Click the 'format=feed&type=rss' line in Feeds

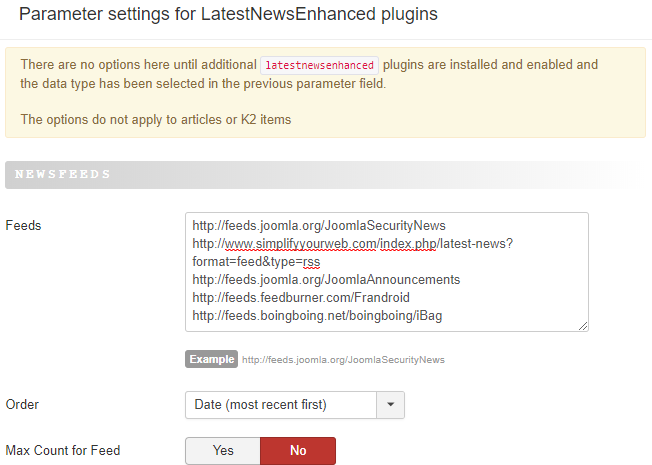tap(256, 261)
